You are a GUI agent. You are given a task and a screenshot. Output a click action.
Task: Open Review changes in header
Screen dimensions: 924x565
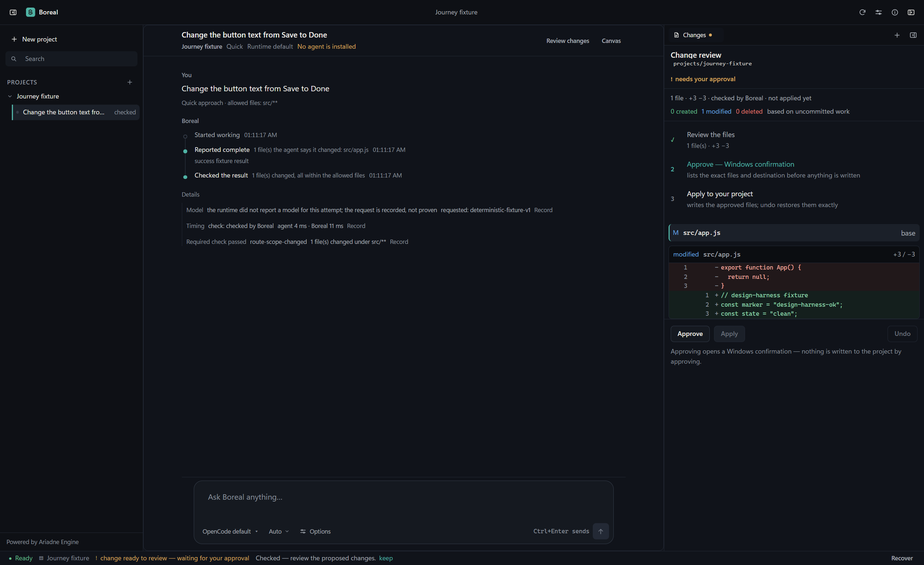[x=568, y=41]
